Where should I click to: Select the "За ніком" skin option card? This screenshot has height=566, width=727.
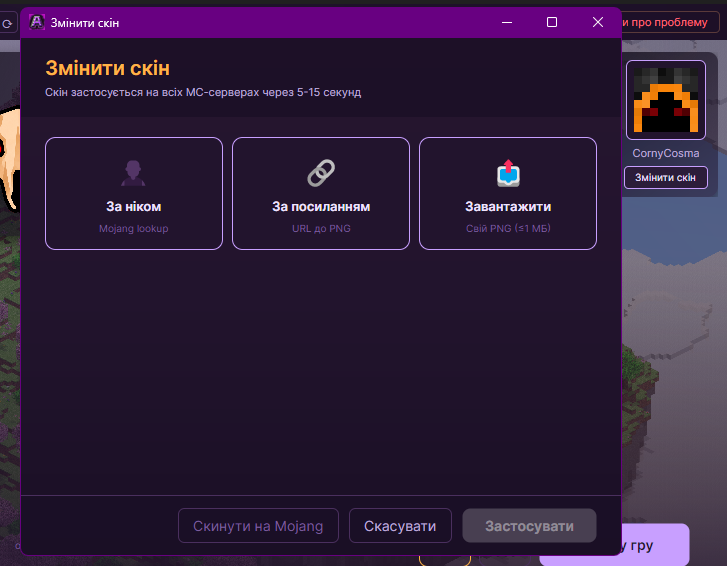pos(134,193)
